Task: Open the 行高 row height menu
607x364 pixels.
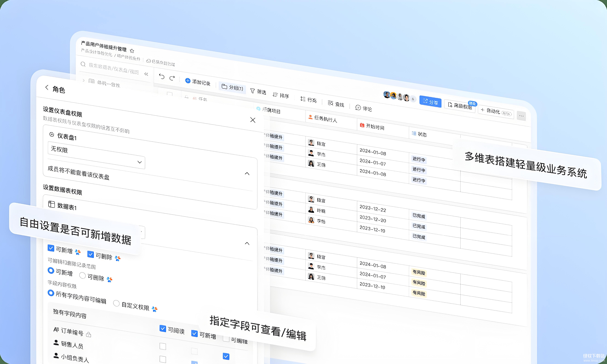Action: point(308,99)
